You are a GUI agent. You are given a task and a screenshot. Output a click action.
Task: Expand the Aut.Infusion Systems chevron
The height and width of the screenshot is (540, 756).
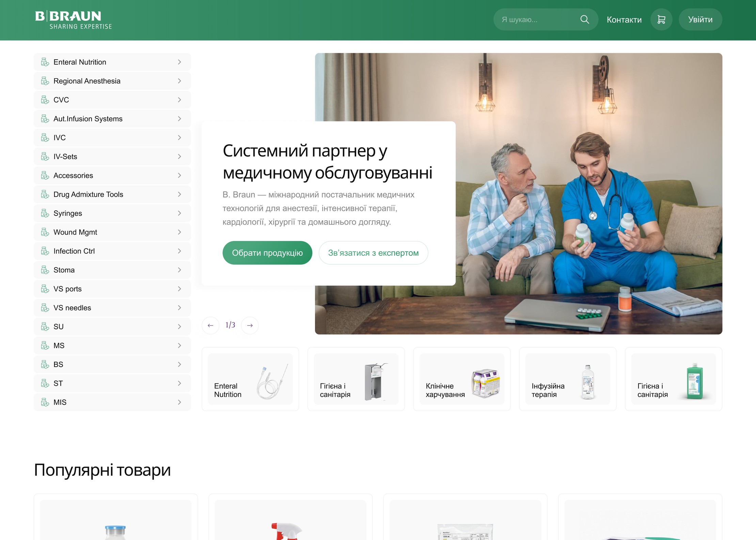point(179,119)
